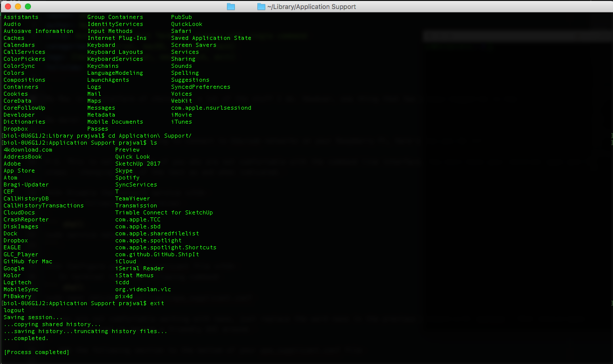Zoom the window with the green button
Image resolution: width=613 pixels, height=364 pixels.
click(27, 6)
